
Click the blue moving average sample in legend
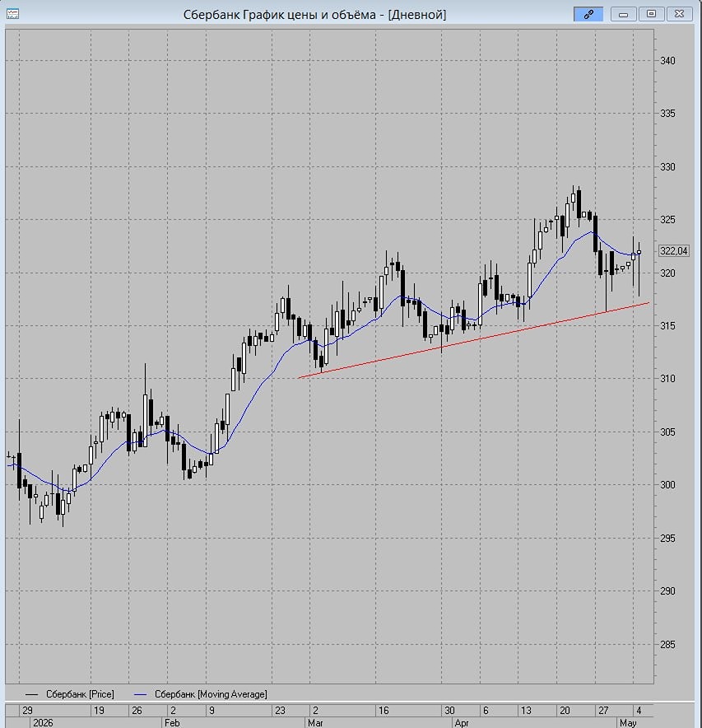[140, 694]
